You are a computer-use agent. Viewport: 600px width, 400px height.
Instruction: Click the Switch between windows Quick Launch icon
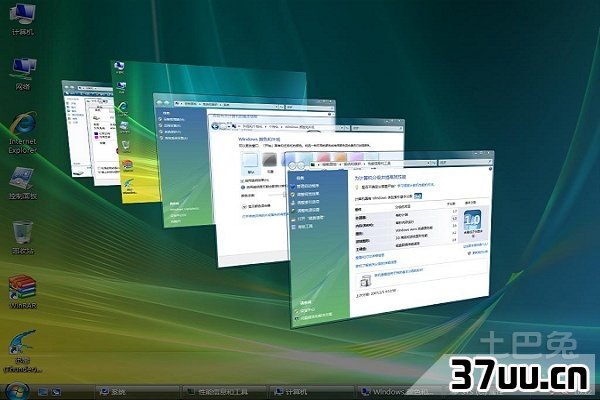[x=56, y=392]
